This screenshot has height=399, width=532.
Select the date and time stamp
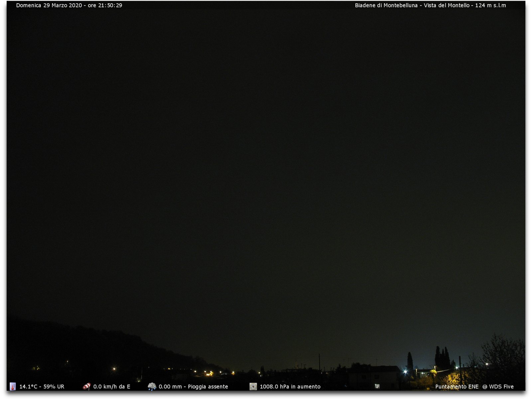tap(69, 5)
